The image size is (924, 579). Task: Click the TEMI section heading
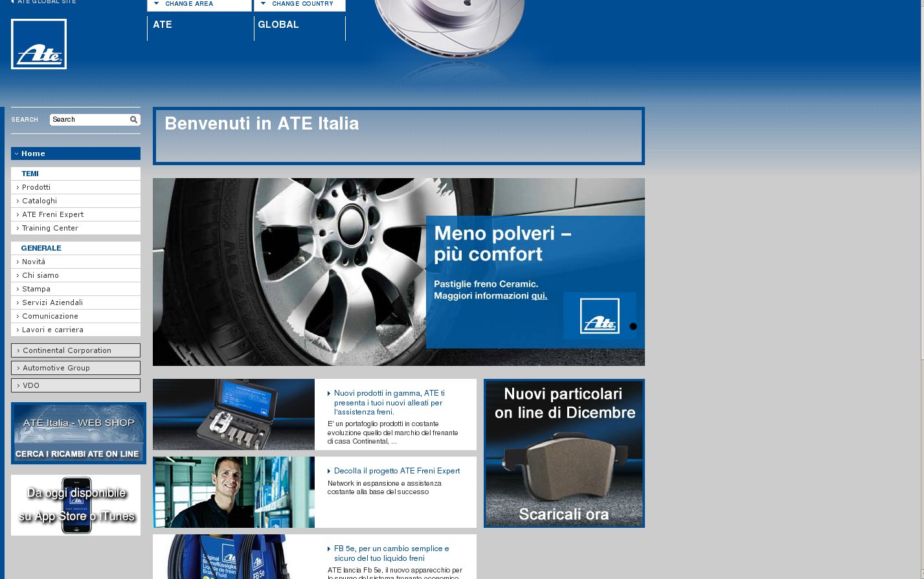[30, 174]
